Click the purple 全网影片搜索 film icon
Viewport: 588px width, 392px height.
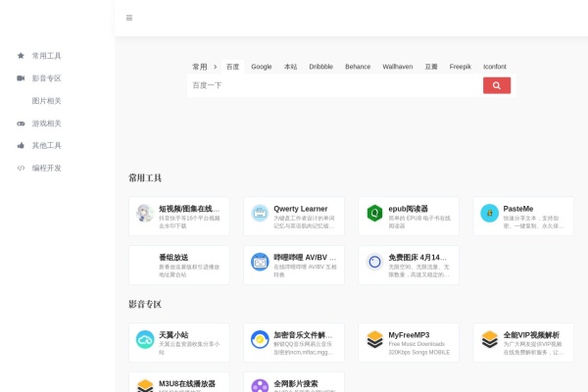[260, 385]
